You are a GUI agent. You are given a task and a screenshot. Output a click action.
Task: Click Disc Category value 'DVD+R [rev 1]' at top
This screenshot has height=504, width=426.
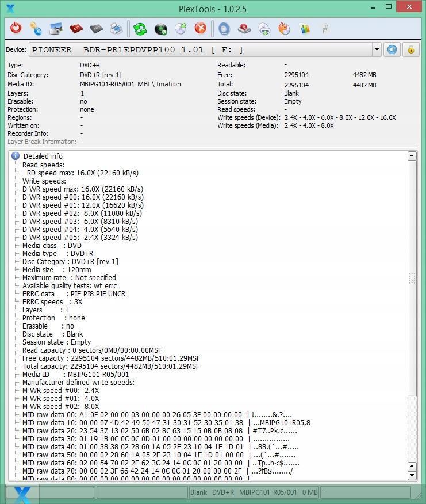coord(100,75)
